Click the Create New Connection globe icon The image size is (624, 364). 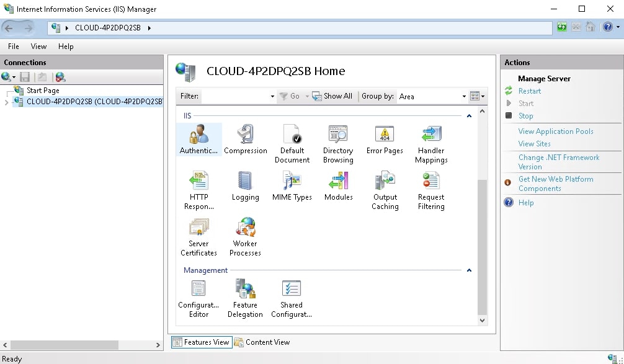(6, 77)
